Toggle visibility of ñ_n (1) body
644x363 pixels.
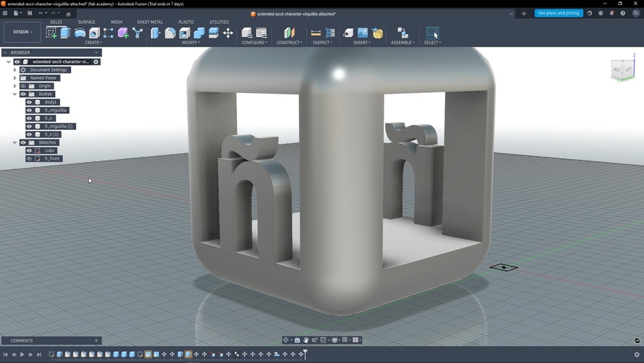(x=29, y=134)
